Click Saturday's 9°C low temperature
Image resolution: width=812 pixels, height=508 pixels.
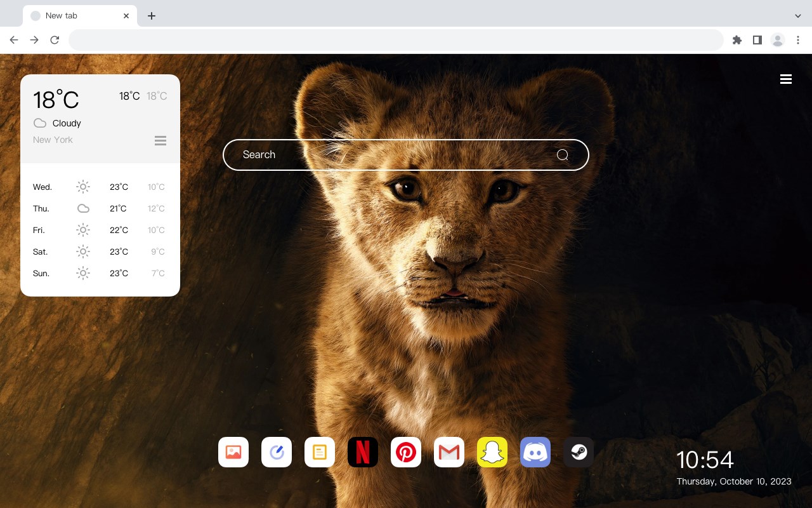coord(158,251)
